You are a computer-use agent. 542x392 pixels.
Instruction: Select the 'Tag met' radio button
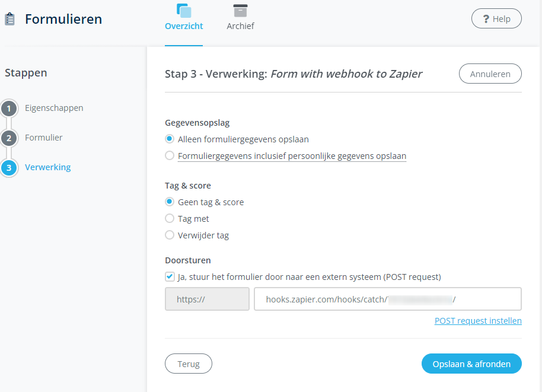coord(170,219)
